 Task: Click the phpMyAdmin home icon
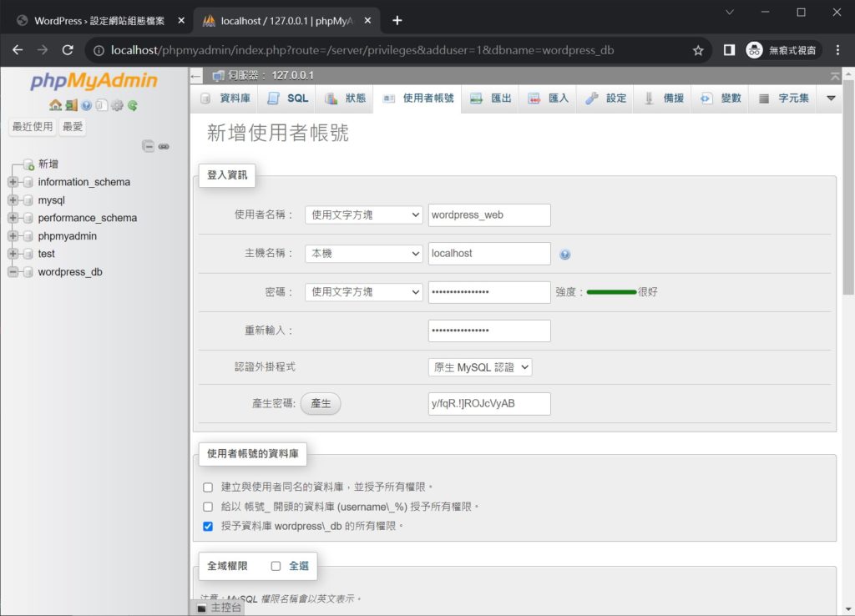[55, 104]
